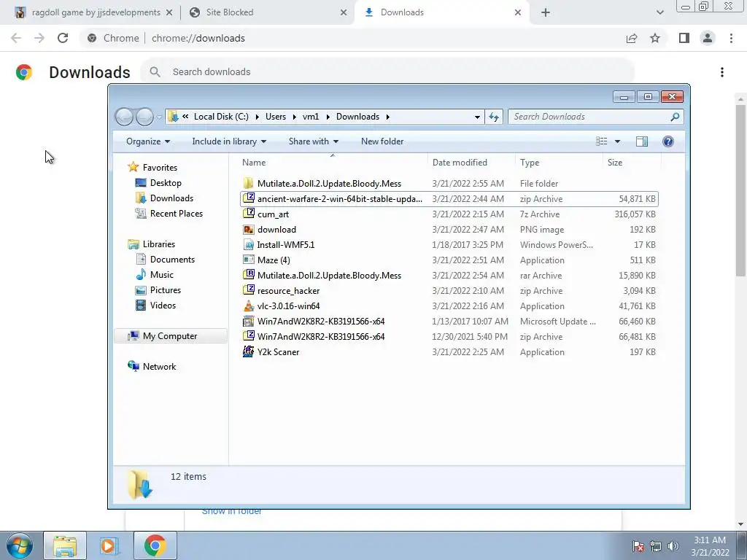Click Explorer refresh button beside address bar
This screenshot has width=747, height=560.
point(494,117)
